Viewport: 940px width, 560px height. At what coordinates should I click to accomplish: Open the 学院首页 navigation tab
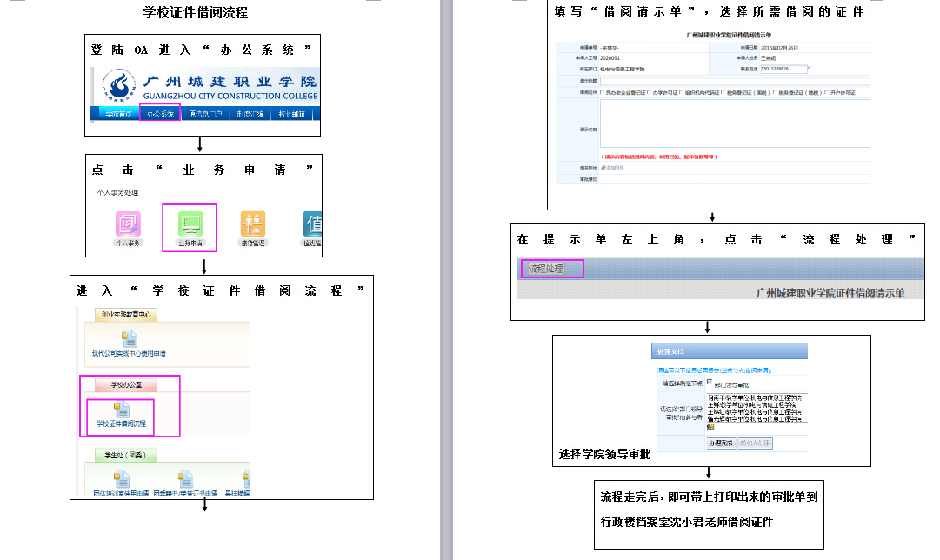point(117,114)
